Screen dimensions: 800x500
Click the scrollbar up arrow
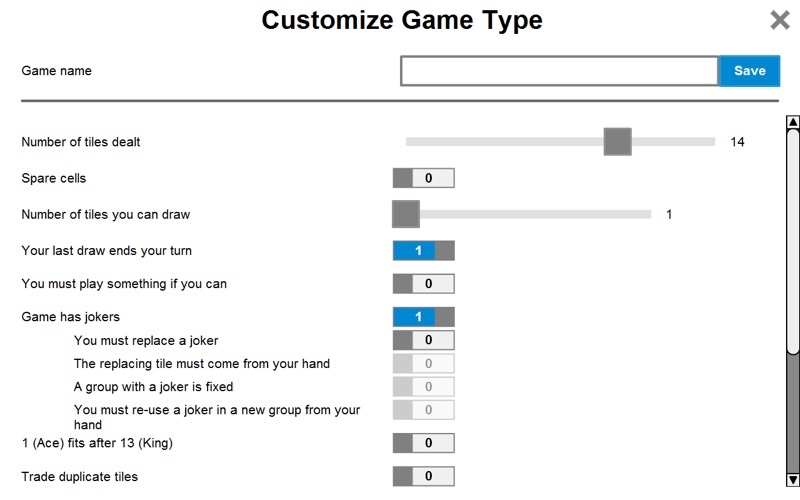tap(793, 123)
